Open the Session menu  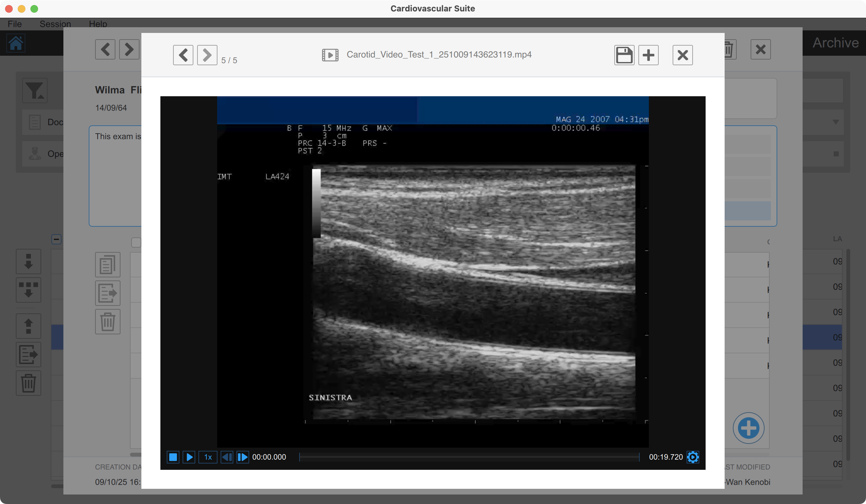[55, 24]
